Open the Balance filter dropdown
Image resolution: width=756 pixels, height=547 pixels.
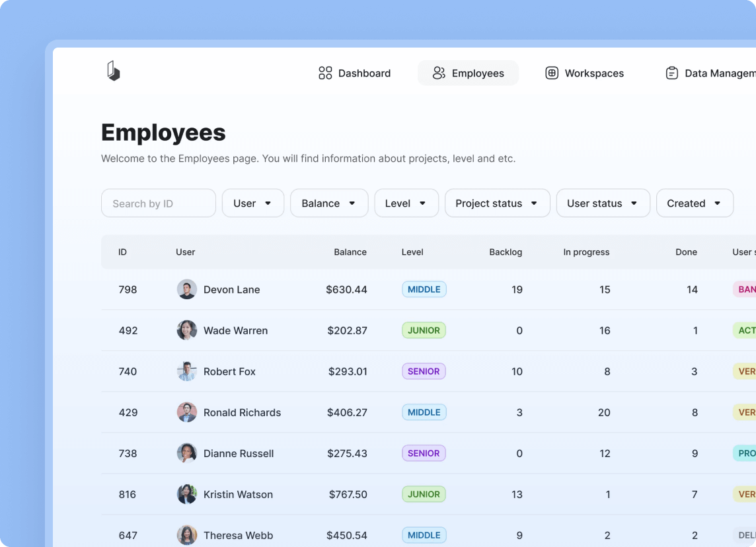329,203
